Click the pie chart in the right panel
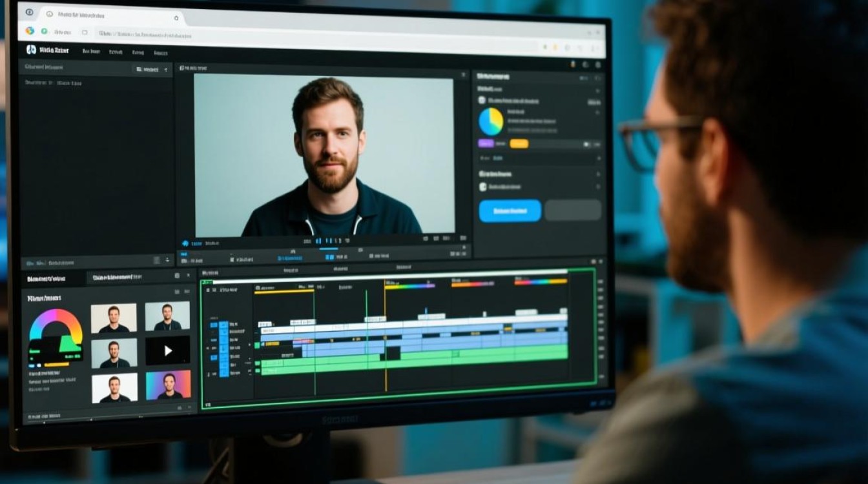Screen dimensions: 868x484 (x=491, y=121)
